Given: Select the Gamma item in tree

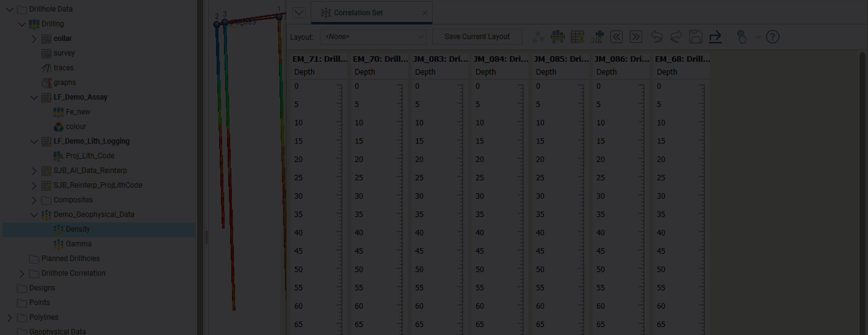Looking at the screenshot, I should tap(79, 244).
